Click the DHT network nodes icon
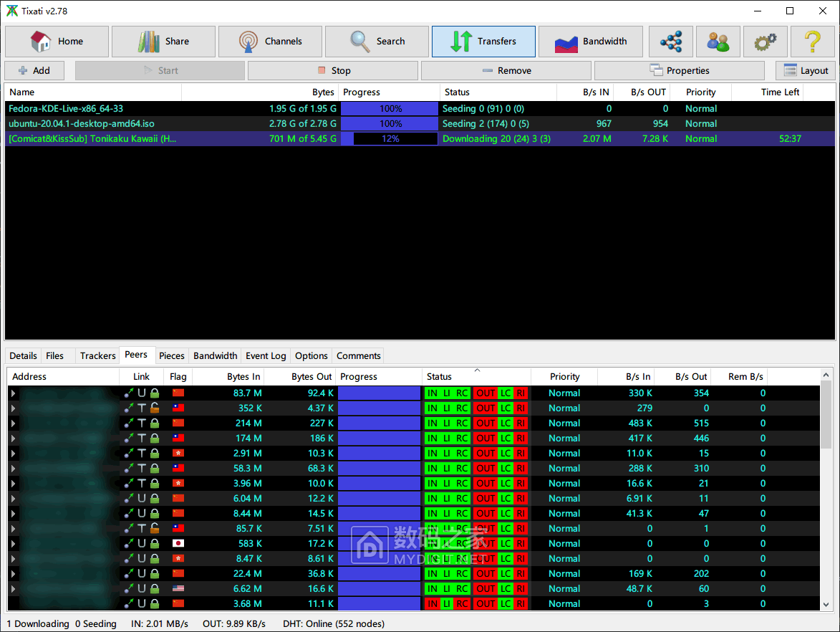This screenshot has height=632, width=840. [x=671, y=42]
